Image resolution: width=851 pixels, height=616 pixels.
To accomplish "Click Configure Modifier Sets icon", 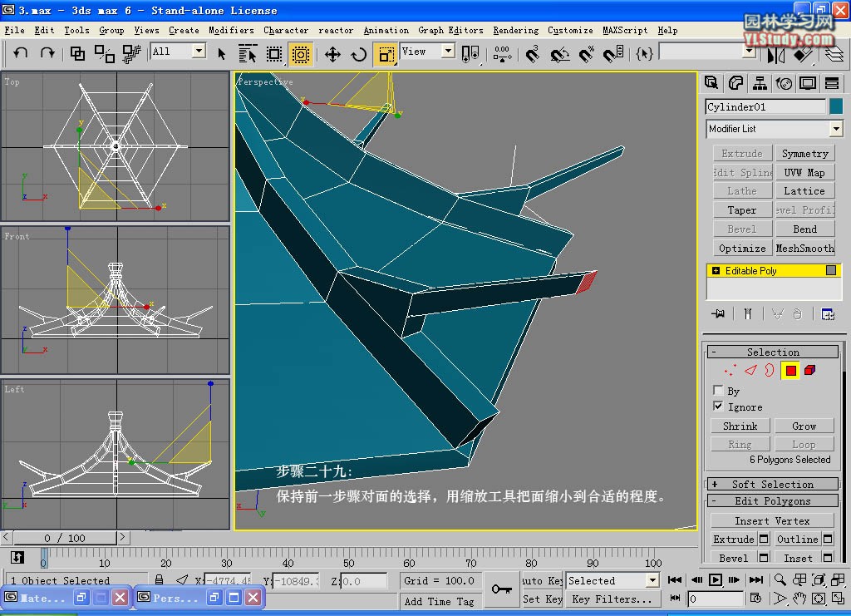I will [828, 313].
